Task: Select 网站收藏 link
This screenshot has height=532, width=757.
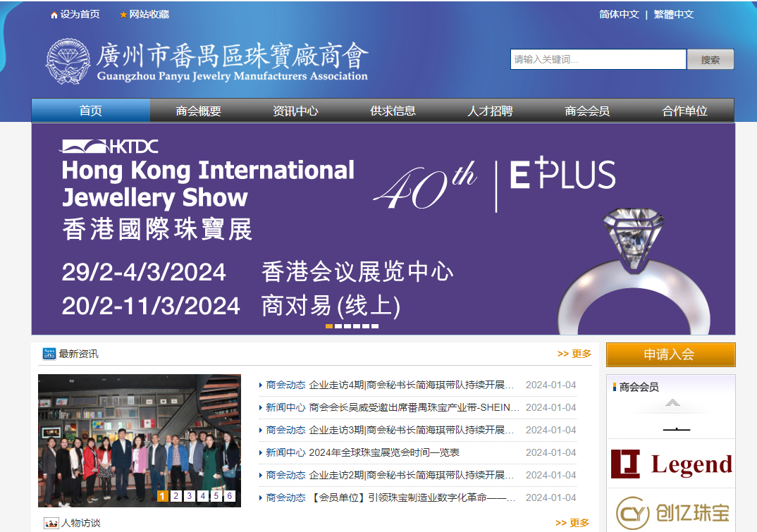Action: click(x=149, y=15)
